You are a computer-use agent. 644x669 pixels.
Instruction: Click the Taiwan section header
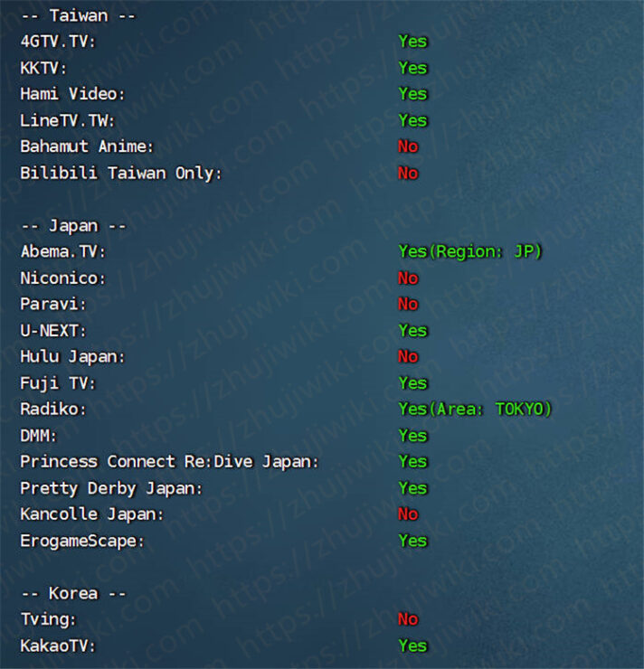click(x=79, y=15)
